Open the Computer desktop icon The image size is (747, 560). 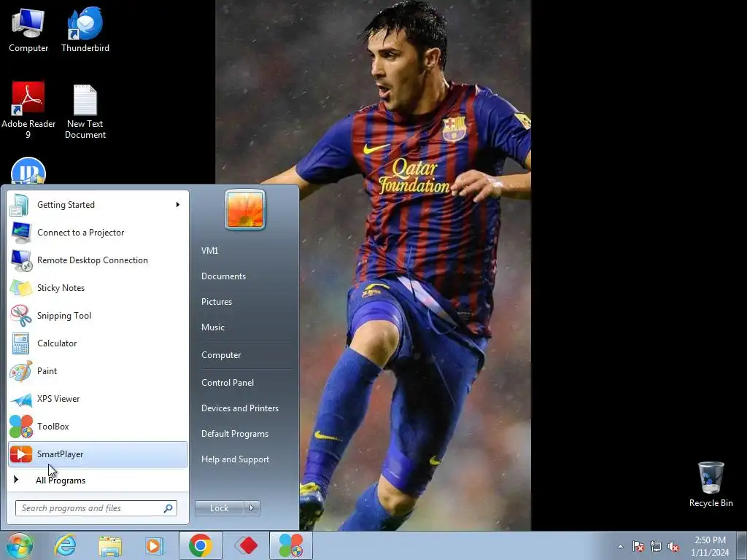click(x=28, y=30)
